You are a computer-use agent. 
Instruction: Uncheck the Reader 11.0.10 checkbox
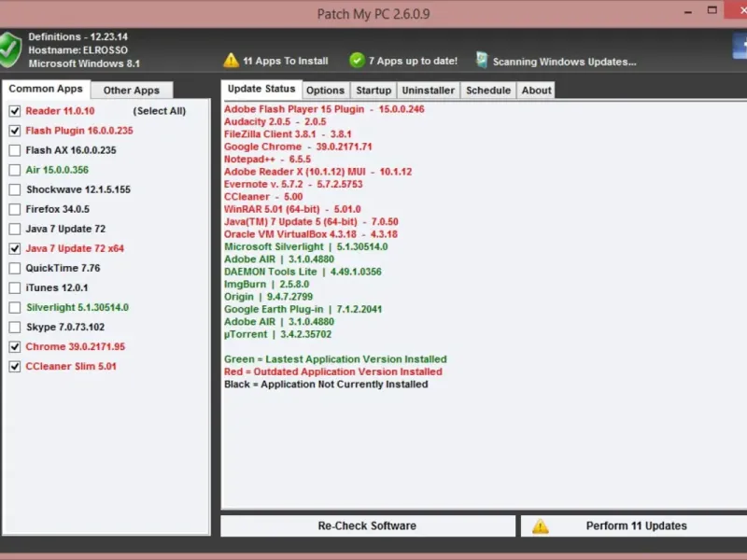15,111
